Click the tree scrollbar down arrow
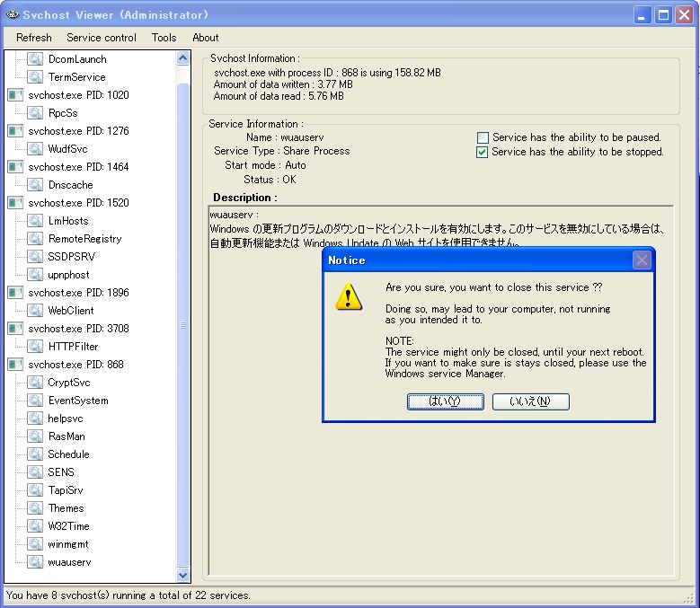 pyautogui.click(x=183, y=575)
